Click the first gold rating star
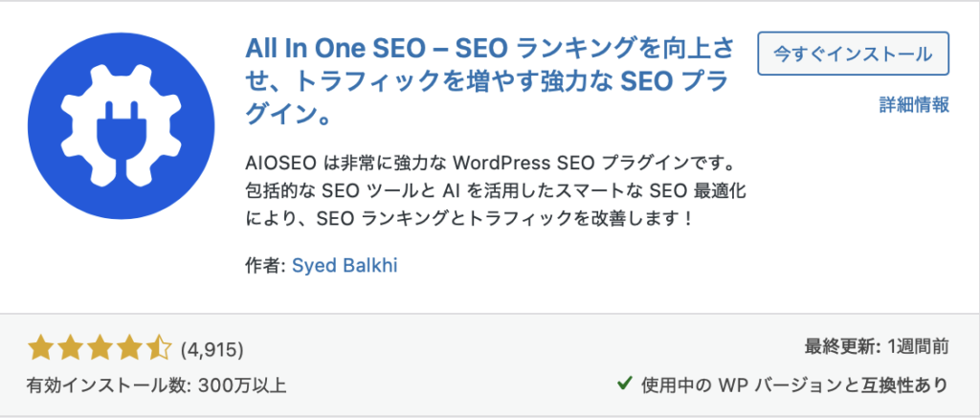The image size is (980, 418). coord(39,347)
